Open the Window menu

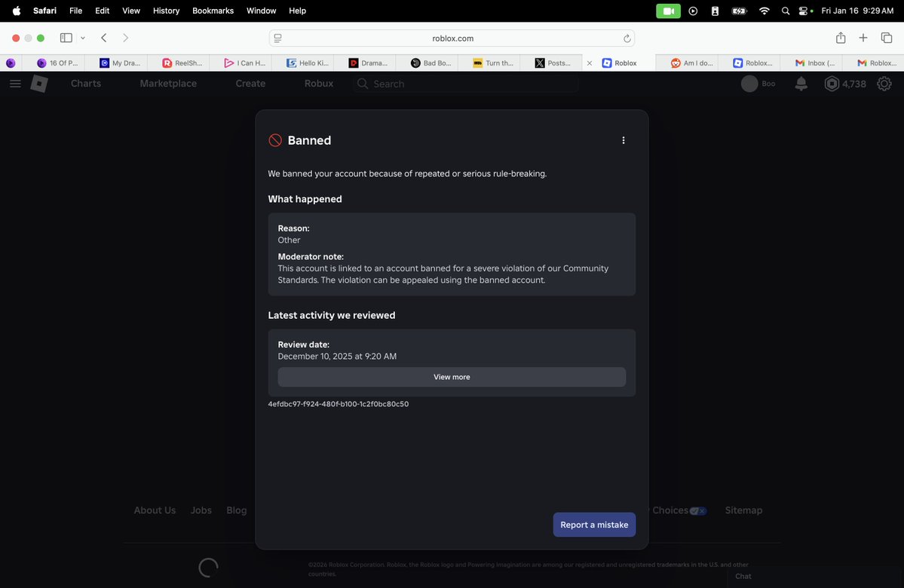(x=261, y=11)
